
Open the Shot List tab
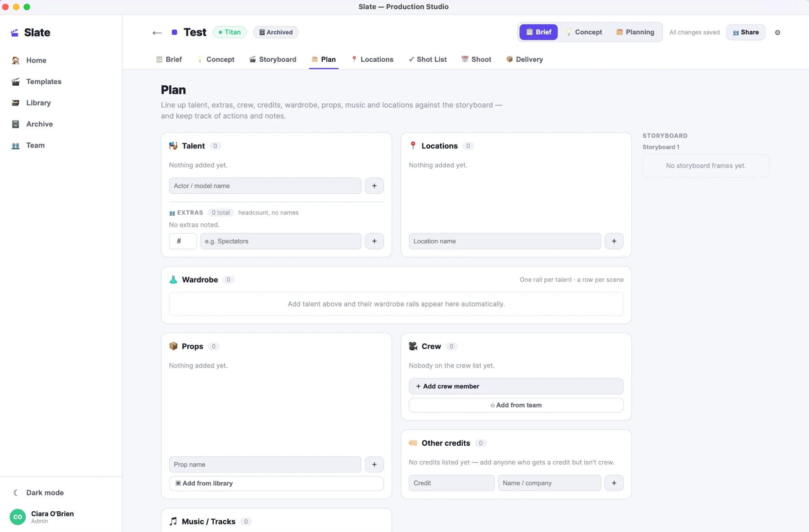click(428, 59)
